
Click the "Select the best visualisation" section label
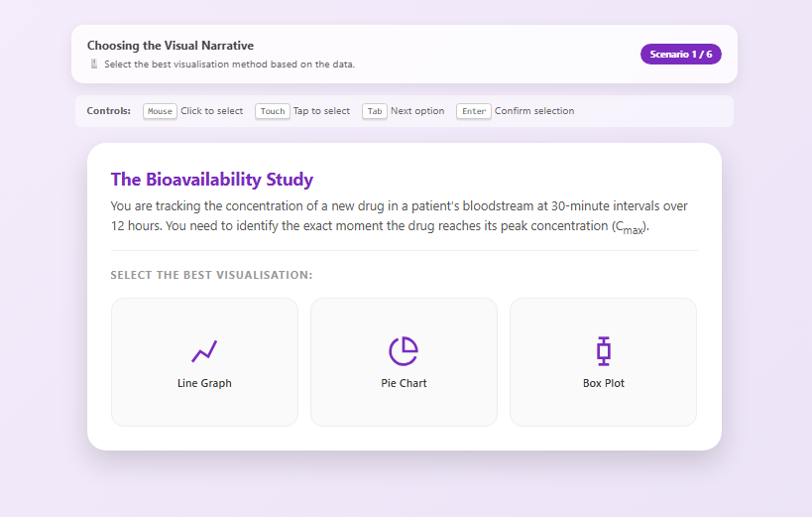(x=211, y=275)
